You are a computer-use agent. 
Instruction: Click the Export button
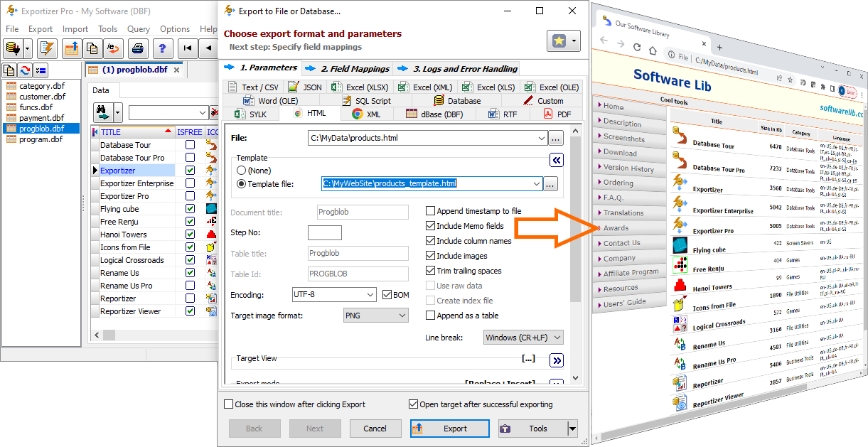coord(450,429)
